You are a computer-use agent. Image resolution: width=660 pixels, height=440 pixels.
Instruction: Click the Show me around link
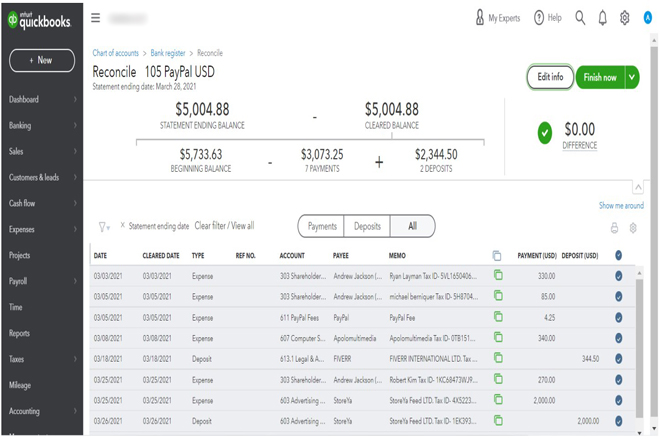click(621, 205)
